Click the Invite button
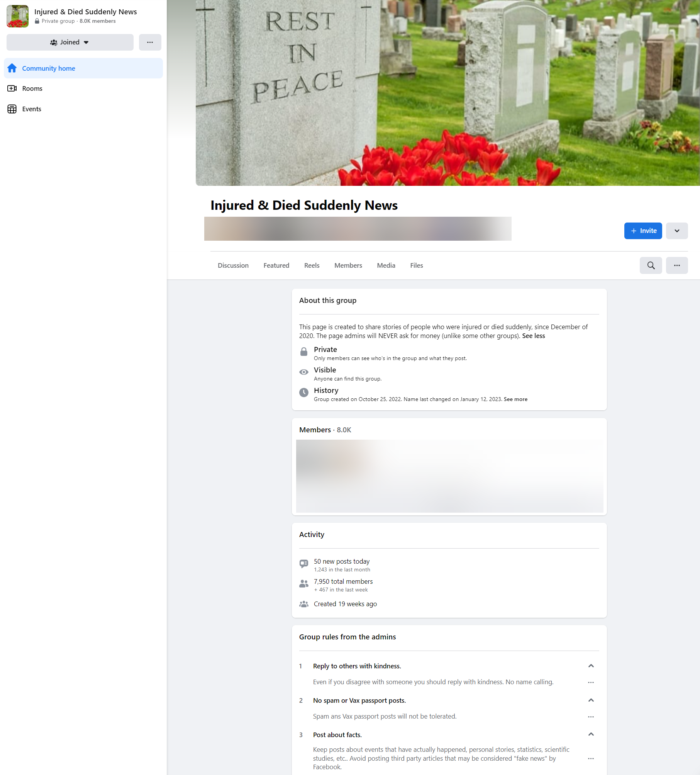Screen dimensions: 700x775 (x=642, y=231)
